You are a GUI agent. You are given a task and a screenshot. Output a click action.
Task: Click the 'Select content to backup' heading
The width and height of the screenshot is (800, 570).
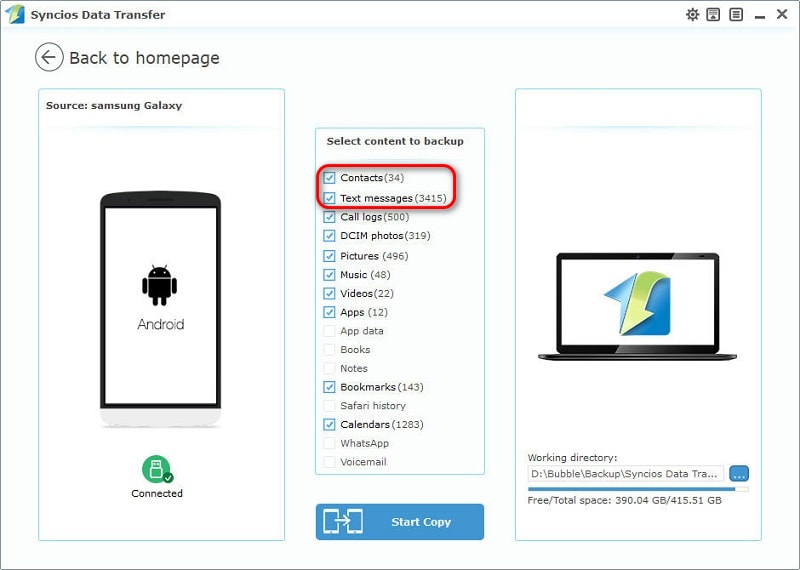coord(395,141)
